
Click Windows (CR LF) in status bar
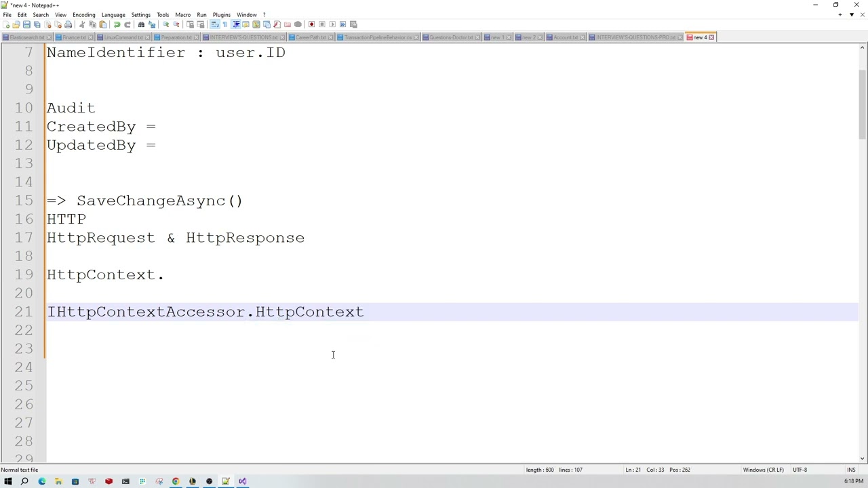[x=763, y=470]
